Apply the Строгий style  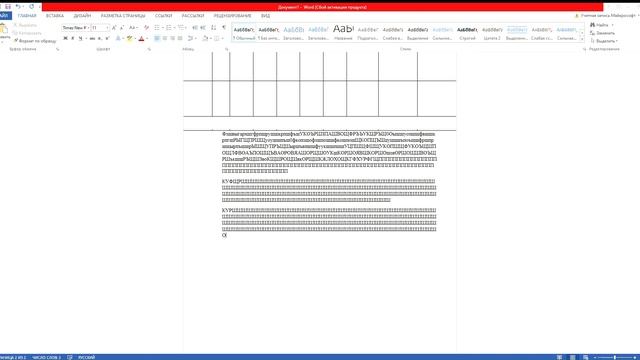467,33
